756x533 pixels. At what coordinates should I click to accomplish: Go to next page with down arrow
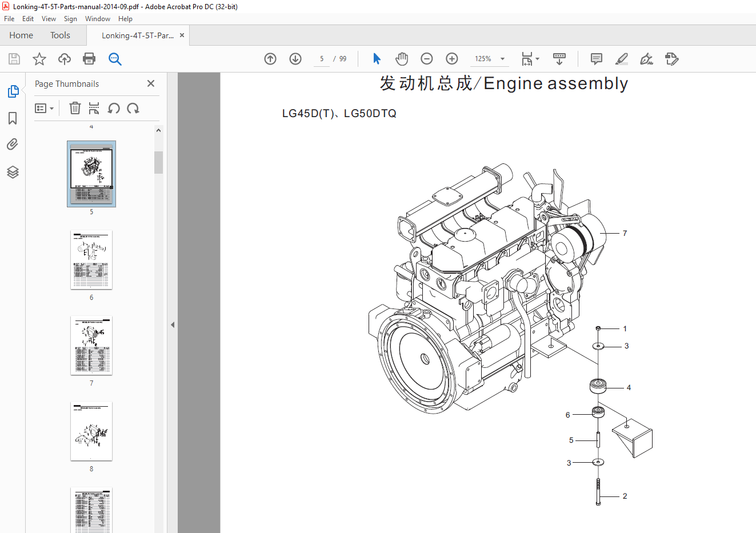[295, 59]
